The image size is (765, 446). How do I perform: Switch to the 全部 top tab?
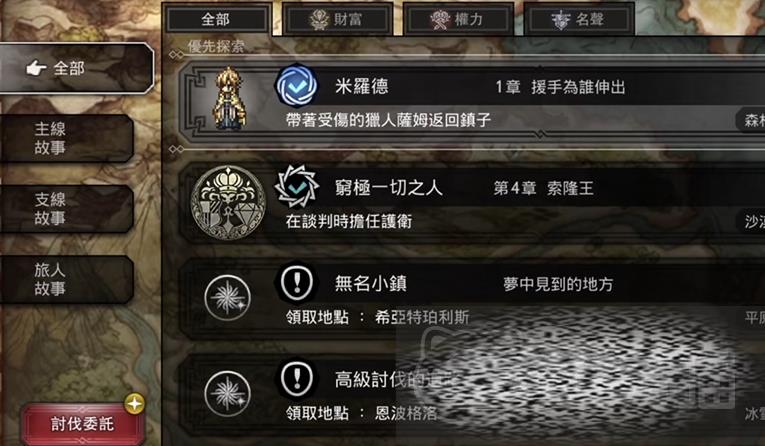tap(217, 20)
